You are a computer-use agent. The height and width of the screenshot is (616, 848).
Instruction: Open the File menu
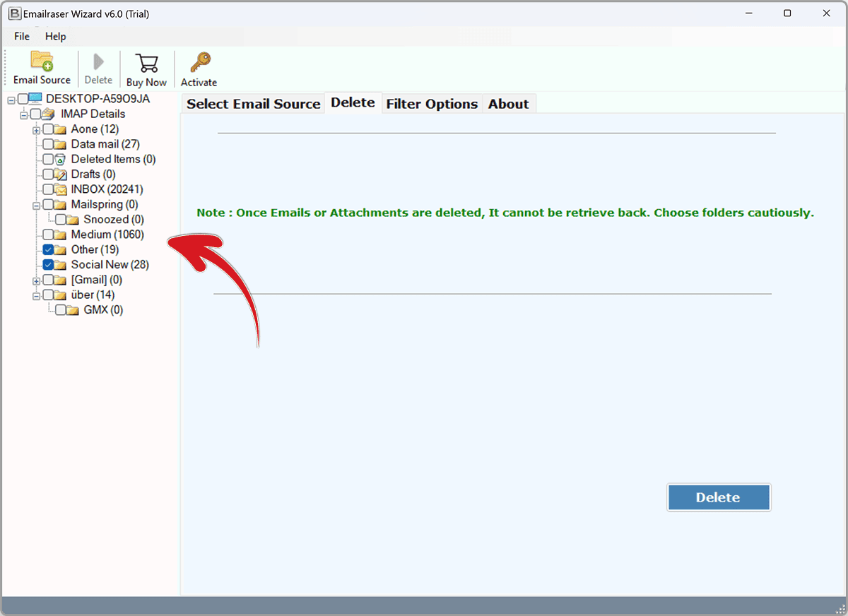(x=22, y=36)
